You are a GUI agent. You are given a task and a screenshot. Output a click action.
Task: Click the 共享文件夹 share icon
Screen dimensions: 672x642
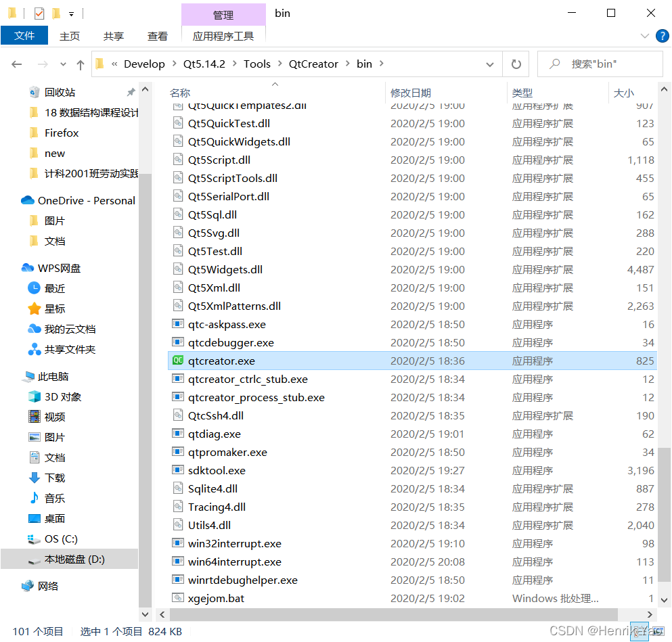tap(34, 349)
